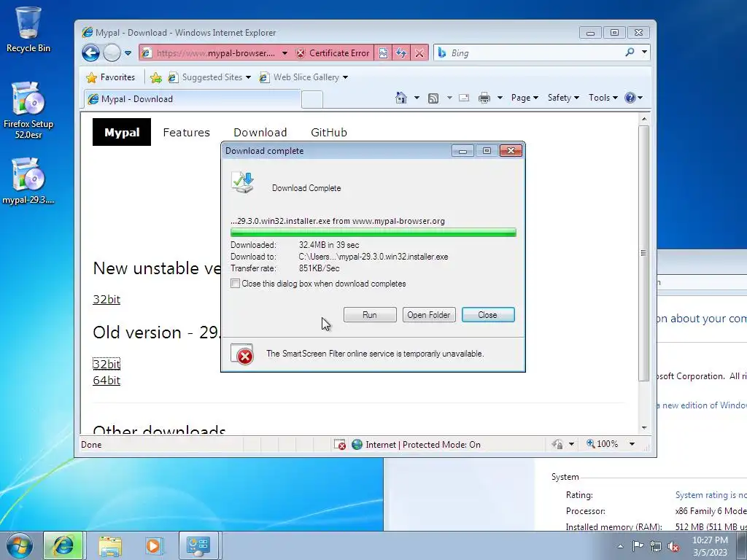747x560 pixels.
Task: Open the Windows Start menu orb
Action: coord(20,545)
